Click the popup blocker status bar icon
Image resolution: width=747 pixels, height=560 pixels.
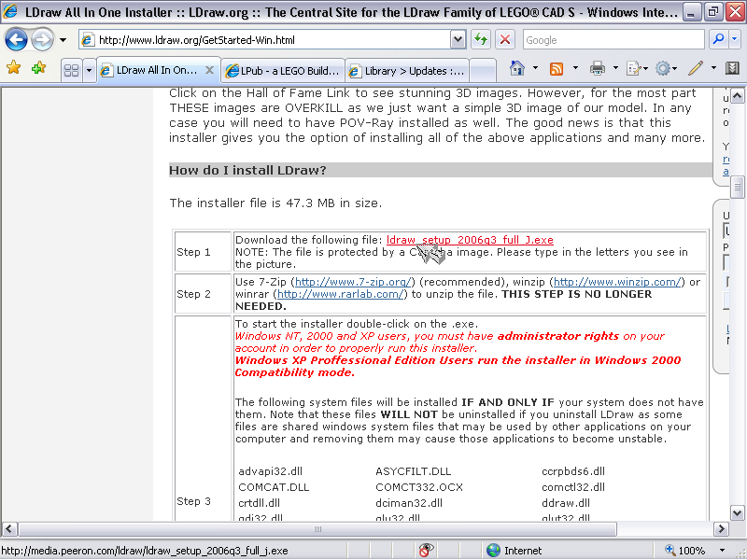(x=426, y=550)
